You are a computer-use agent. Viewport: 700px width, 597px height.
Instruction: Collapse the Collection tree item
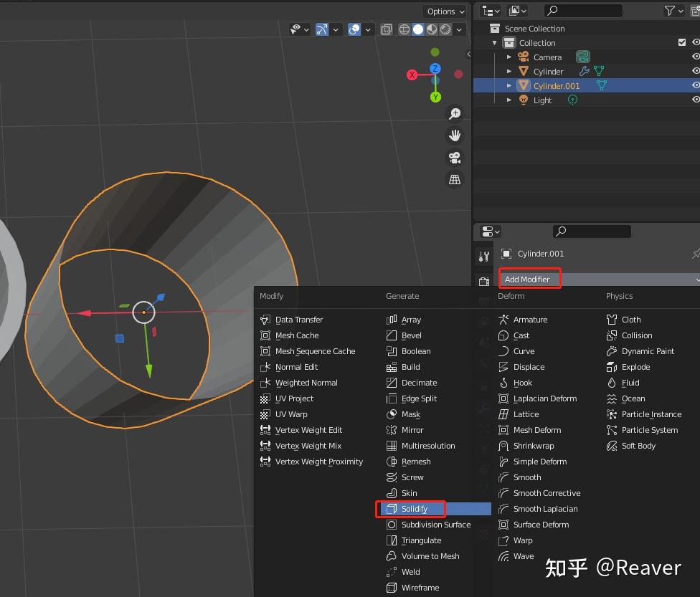pyautogui.click(x=494, y=42)
